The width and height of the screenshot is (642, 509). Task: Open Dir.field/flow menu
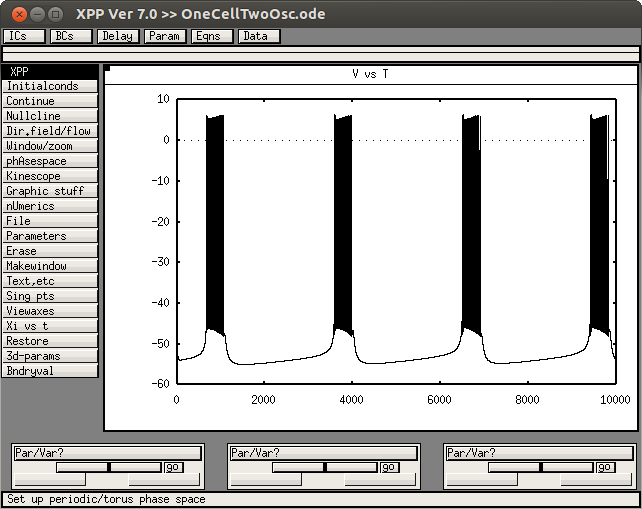point(50,131)
